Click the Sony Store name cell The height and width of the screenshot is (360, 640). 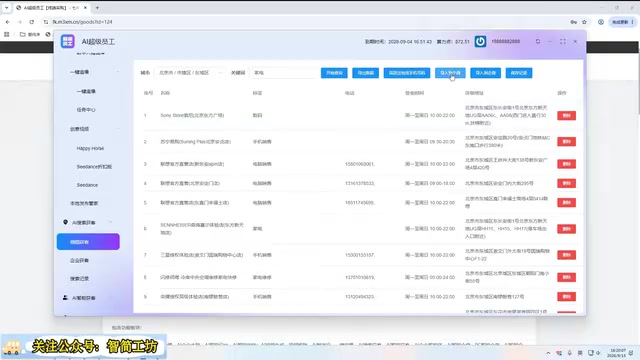192,116
